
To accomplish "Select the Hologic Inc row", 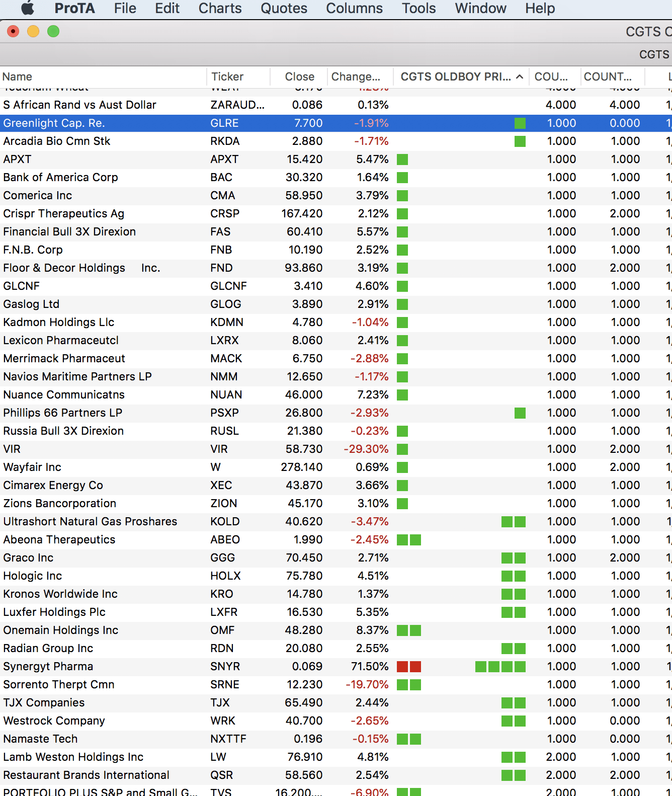I will [x=336, y=576].
